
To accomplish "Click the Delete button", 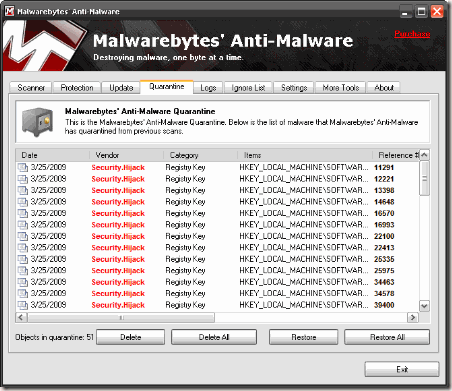I will click(x=131, y=337).
